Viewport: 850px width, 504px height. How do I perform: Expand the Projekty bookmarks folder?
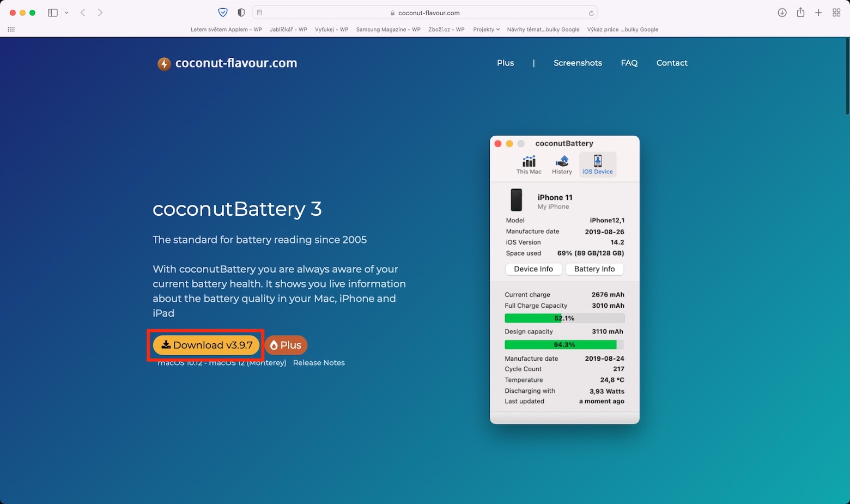pos(486,29)
